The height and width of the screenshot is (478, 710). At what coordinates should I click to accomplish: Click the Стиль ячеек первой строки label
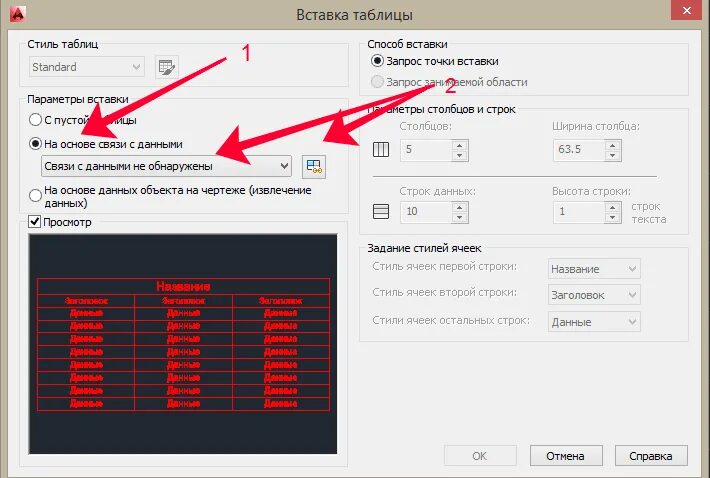point(444,266)
